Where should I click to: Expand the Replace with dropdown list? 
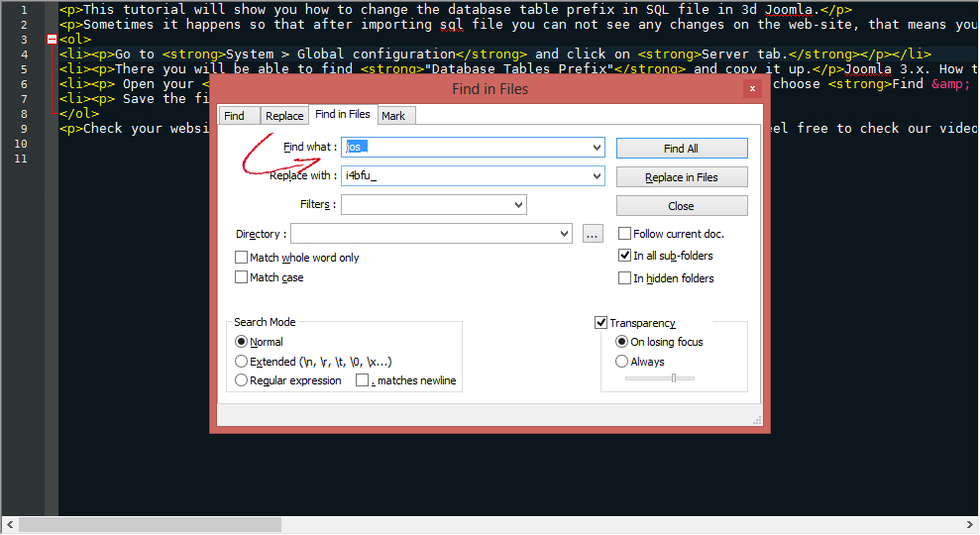click(x=597, y=176)
